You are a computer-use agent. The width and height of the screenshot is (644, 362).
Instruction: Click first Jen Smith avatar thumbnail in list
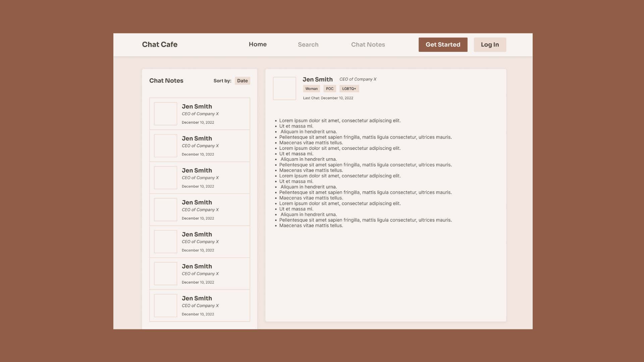(x=165, y=114)
